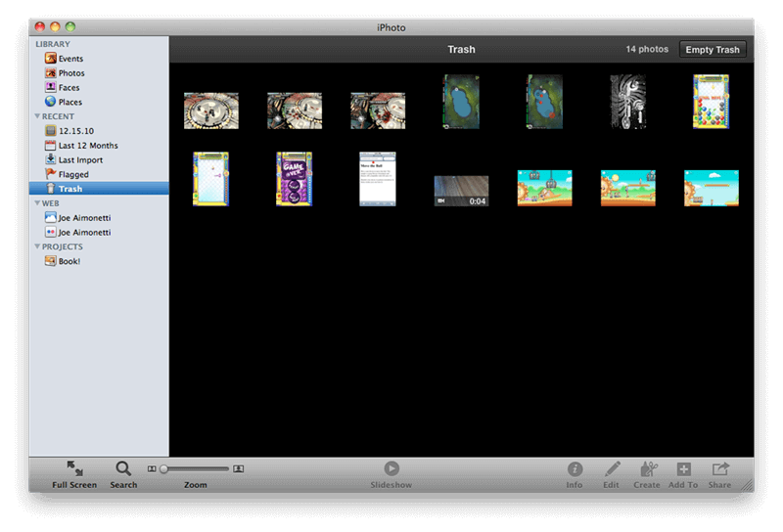Open the Events library icon
Viewport: 783px width, 532px height.
coord(51,59)
